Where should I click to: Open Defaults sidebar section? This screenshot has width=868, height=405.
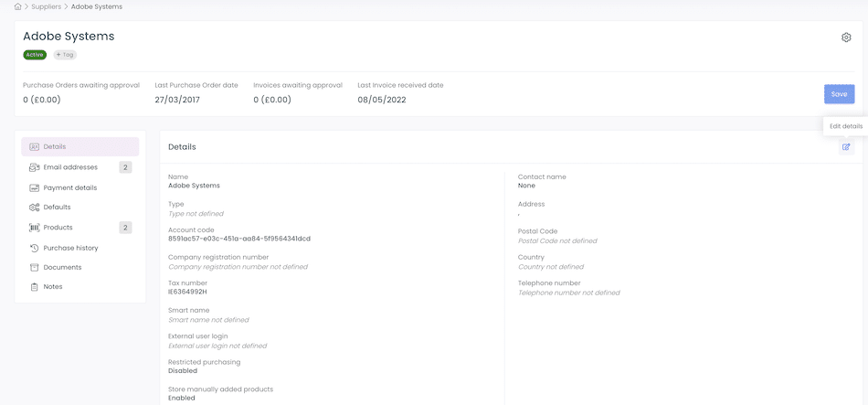point(80,208)
